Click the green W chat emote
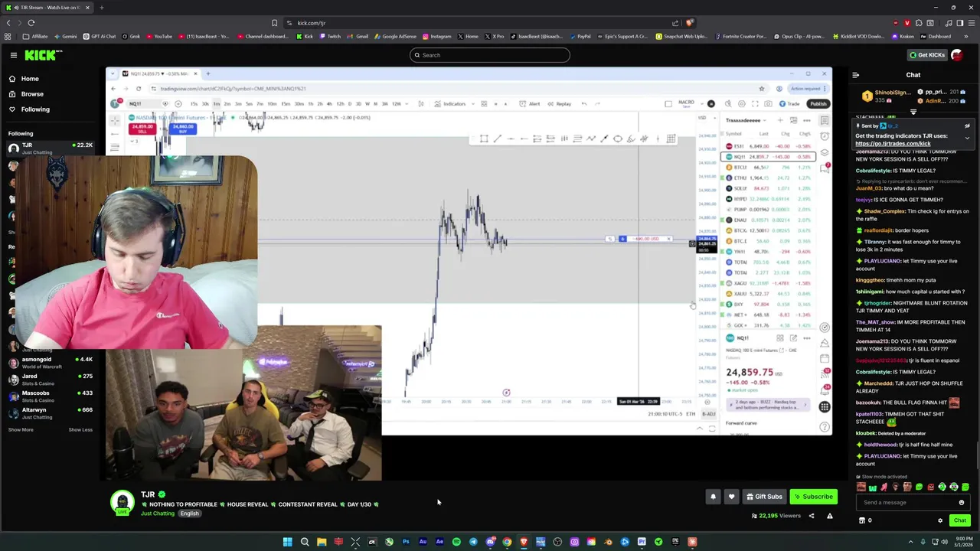980x551 pixels. 873,487
